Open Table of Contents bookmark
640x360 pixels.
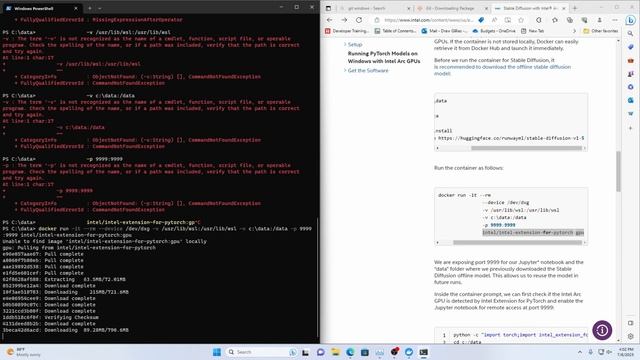point(396,31)
